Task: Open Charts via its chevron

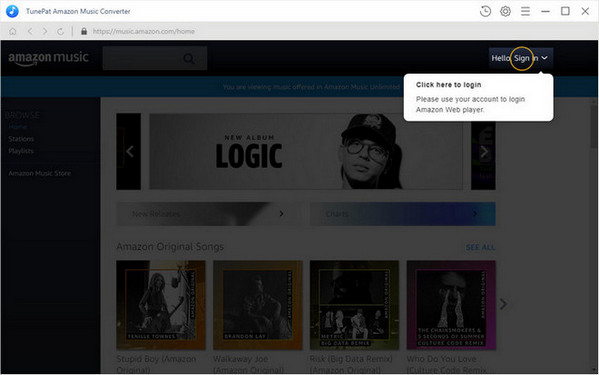Action: point(475,213)
